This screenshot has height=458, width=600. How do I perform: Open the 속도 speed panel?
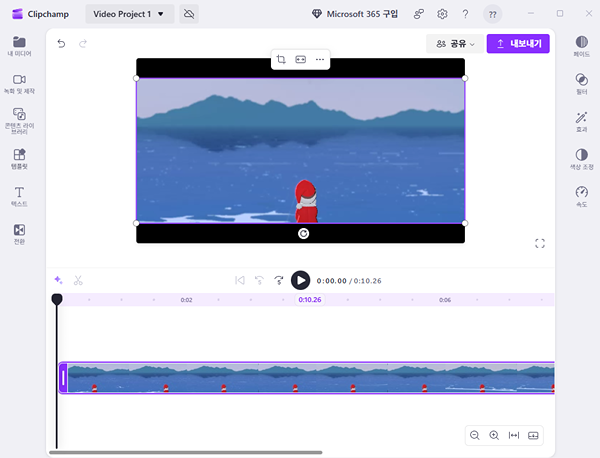pos(581,195)
